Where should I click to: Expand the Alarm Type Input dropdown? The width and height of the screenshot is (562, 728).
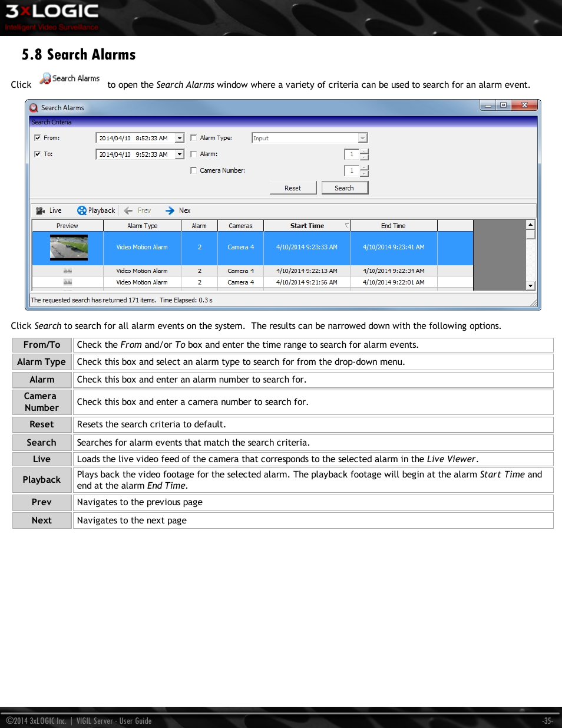coord(363,138)
